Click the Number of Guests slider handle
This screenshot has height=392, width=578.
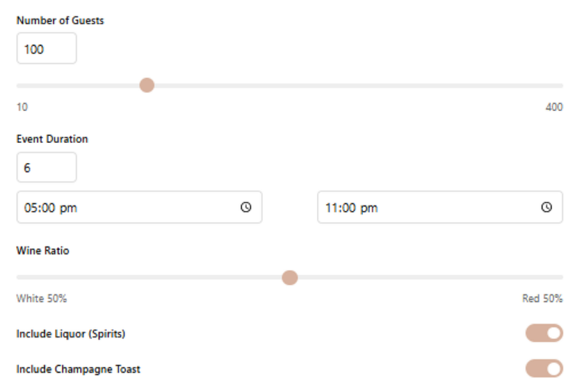(x=147, y=85)
